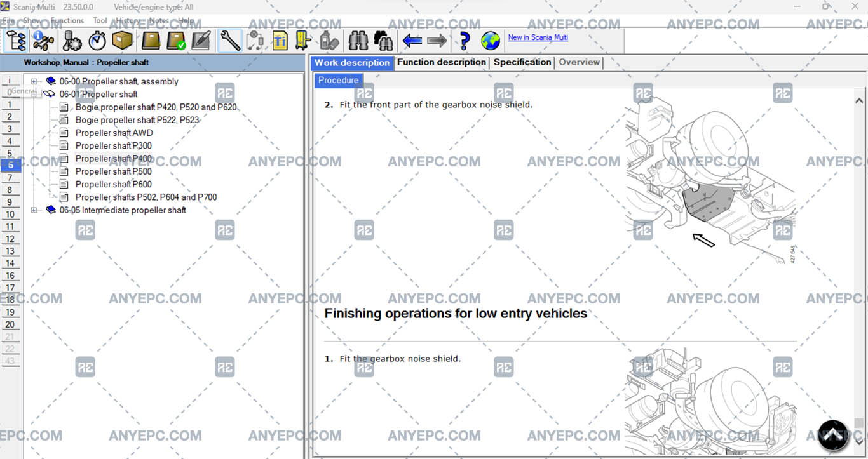Screen dimensions: 868x459
Task: Open the Tool menu
Action: pos(100,20)
